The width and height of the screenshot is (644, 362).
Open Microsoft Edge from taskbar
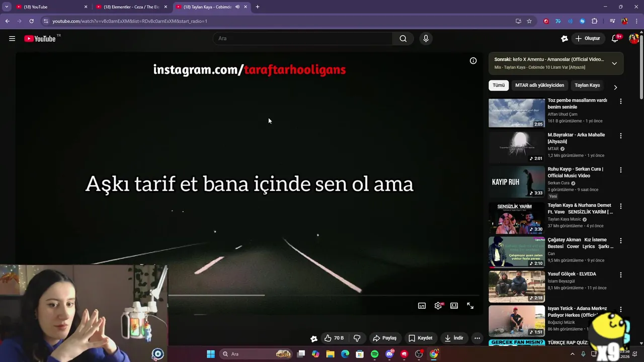pyautogui.click(x=345, y=354)
